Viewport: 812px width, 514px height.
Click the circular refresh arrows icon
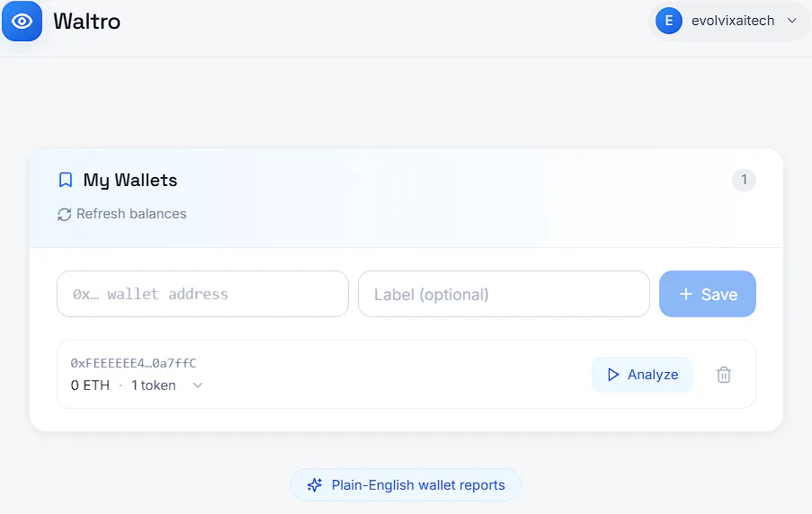point(64,214)
